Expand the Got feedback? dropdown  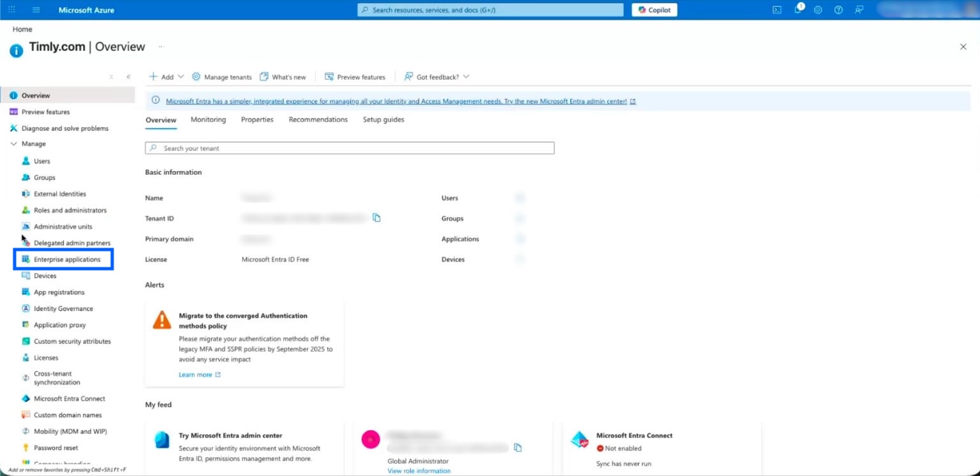[436, 77]
